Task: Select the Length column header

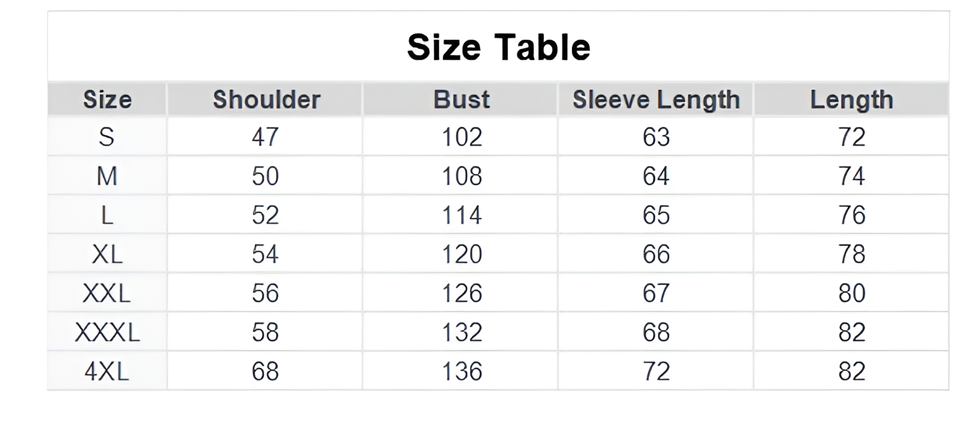Action: click(x=852, y=100)
